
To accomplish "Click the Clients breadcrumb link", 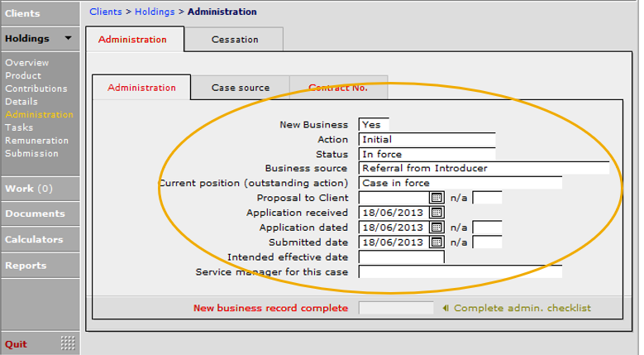I will point(106,12).
